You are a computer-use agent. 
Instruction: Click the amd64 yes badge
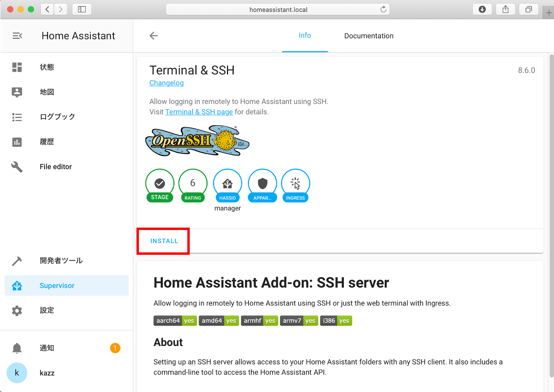pyautogui.click(x=219, y=321)
